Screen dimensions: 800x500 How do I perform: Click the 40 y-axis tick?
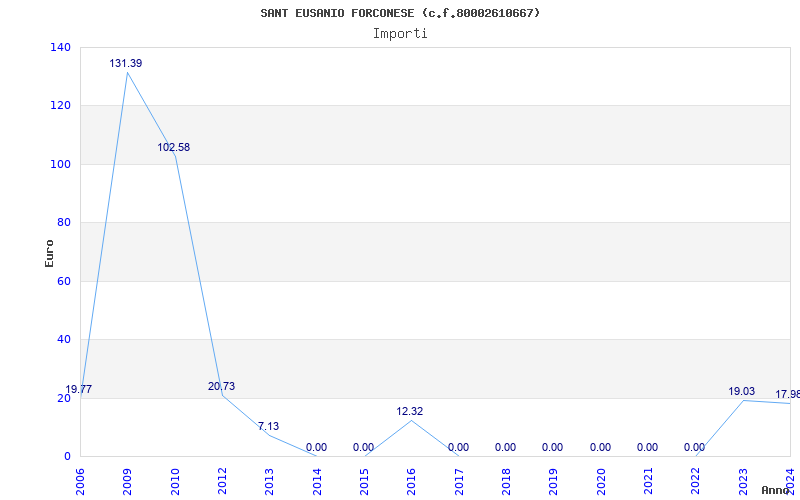[64, 339]
